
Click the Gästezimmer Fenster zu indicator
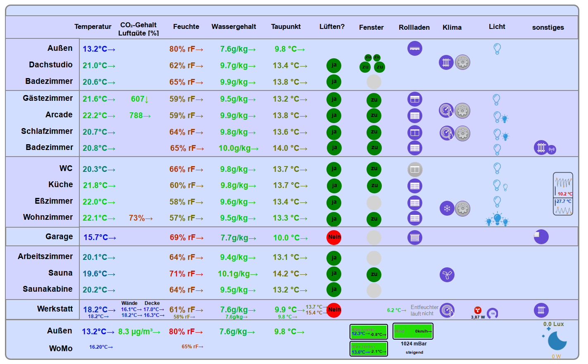pos(374,100)
